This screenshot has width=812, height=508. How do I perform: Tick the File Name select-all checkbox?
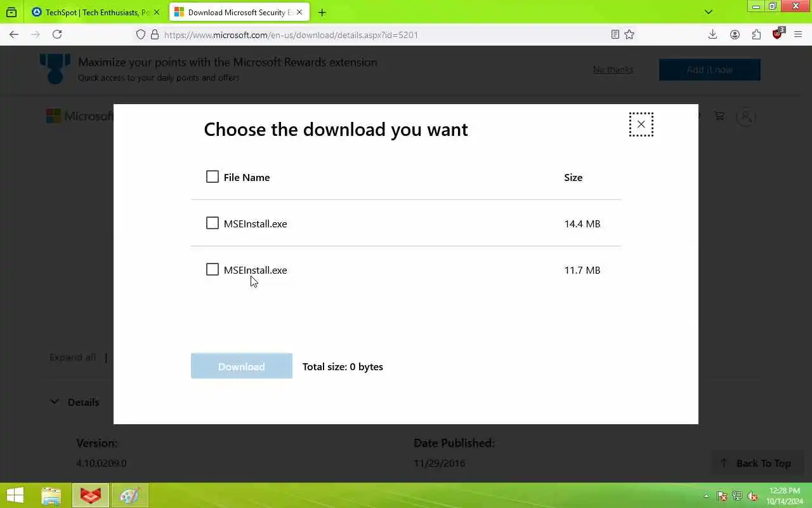pyautogui.click(x=213, y=177)
